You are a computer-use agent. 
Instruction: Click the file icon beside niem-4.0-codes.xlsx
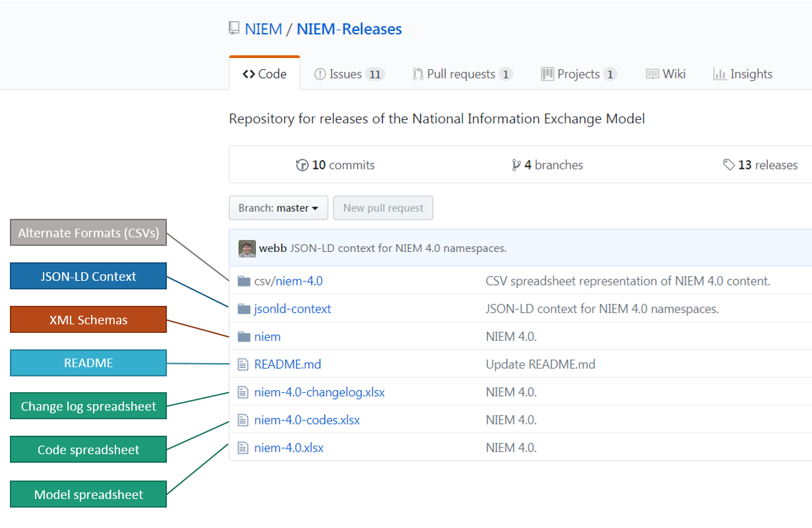[x=243, y=420]
